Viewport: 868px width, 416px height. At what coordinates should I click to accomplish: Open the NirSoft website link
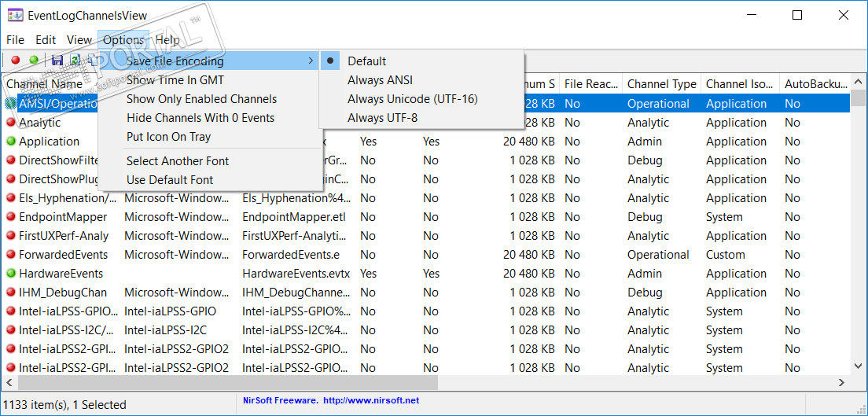pyautogui.click(x=370, y=400)
